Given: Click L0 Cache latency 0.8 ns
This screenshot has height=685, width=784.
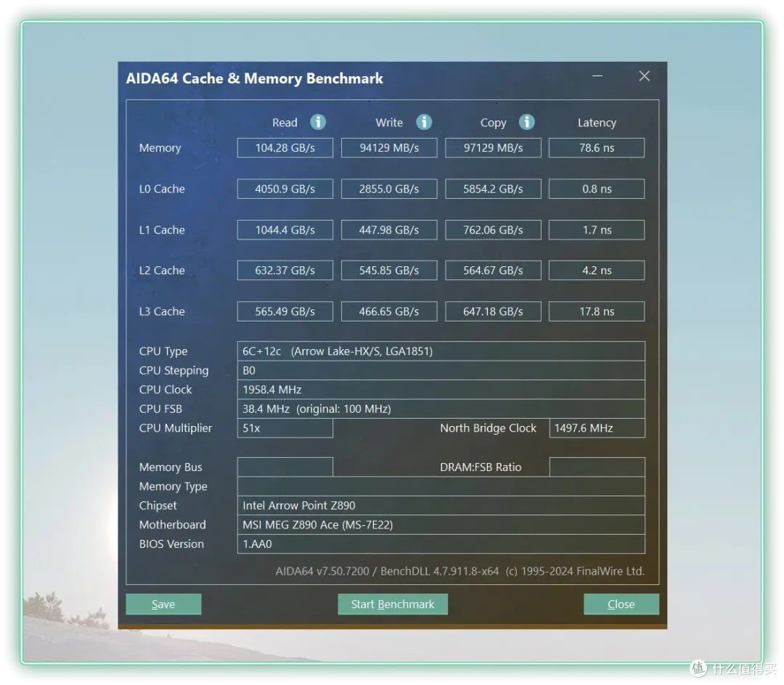Looking at the screenshot, I should coord(597,189).
